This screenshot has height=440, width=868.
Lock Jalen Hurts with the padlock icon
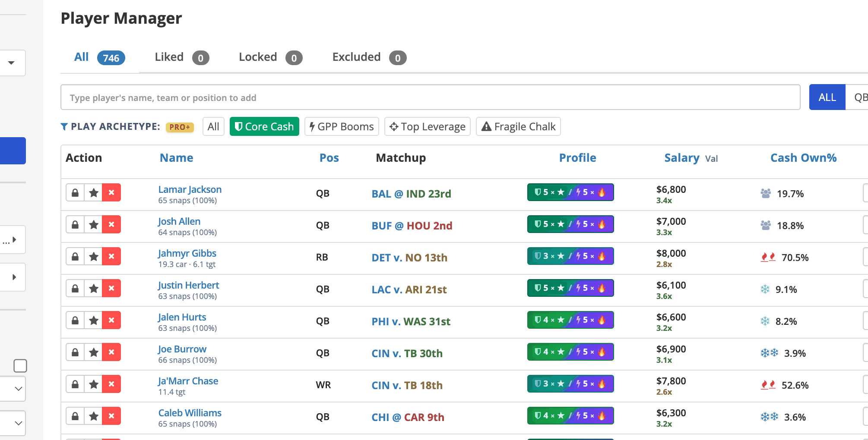pos(75,321)
